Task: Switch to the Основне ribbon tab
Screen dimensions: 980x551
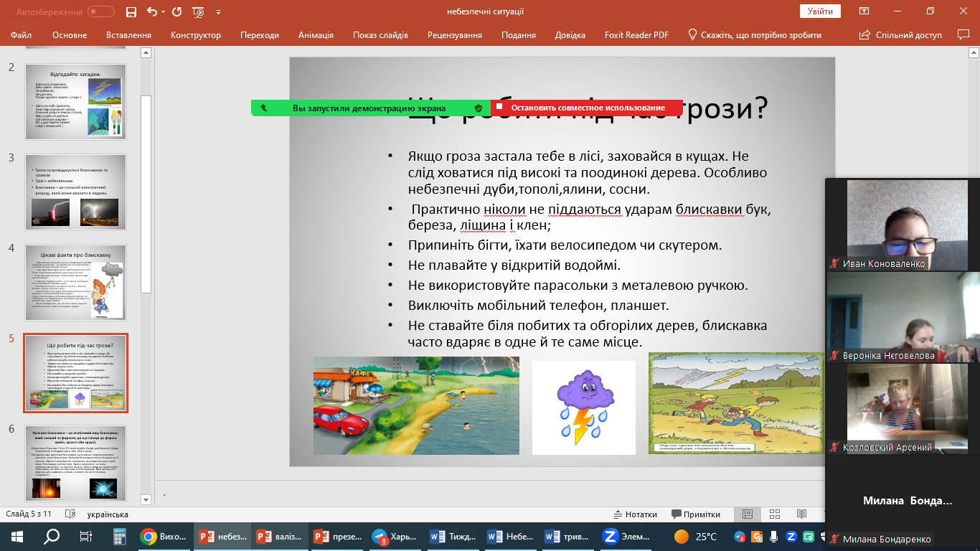Action: point(70,35)
